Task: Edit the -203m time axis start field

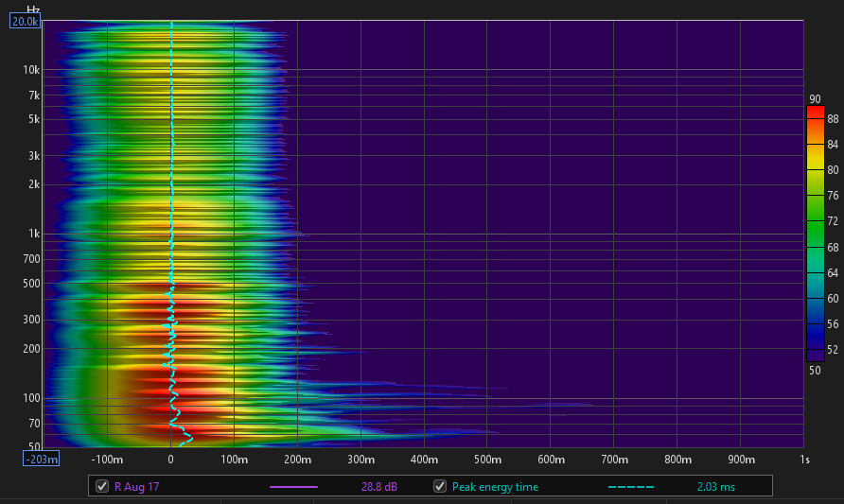Action: (41, 460)
